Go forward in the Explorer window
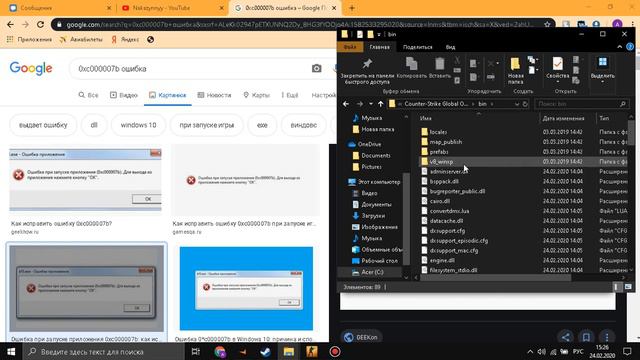The height and width of the screenshot is (360, 640). pos(360,104)
